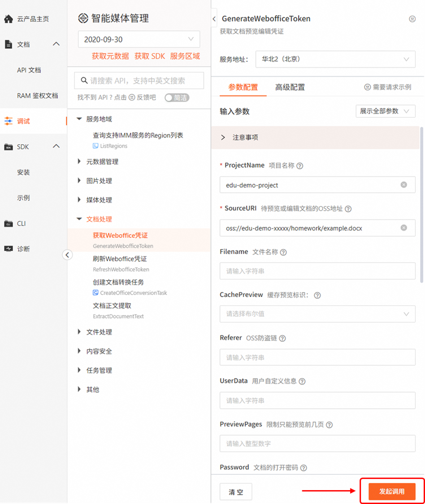Expand the 任务管理 tree node
Image resolution: width=425 pixels, height=504 pixels.
pos(79,370)
